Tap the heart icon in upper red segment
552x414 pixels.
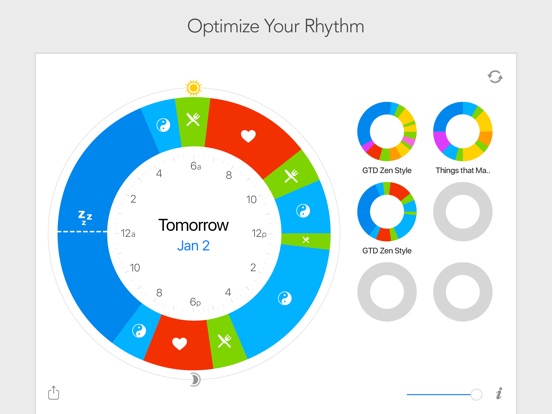[x=248, y=136]
